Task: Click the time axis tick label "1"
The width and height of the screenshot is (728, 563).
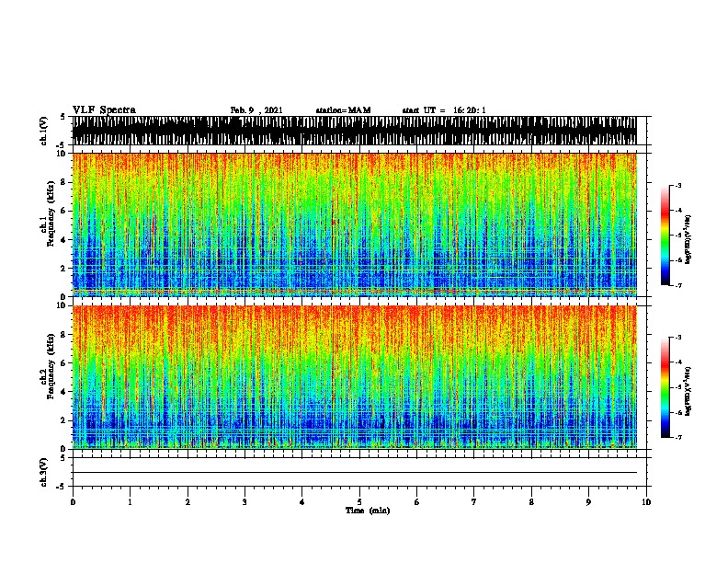Action: [131, 502]
